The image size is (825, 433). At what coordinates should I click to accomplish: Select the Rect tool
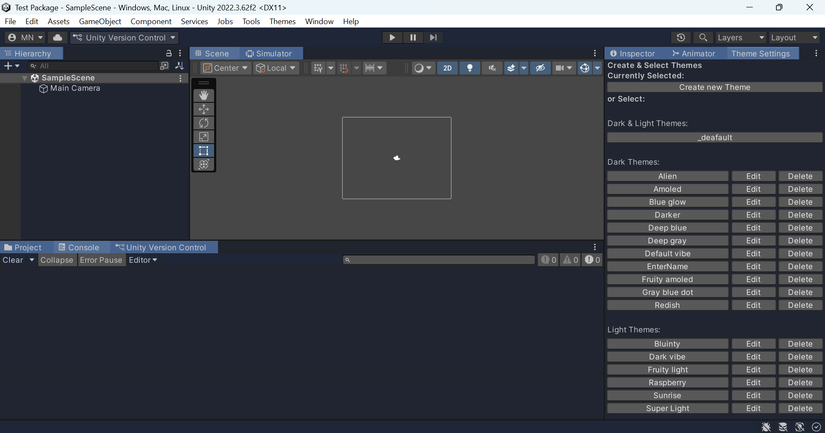point(204,150)
